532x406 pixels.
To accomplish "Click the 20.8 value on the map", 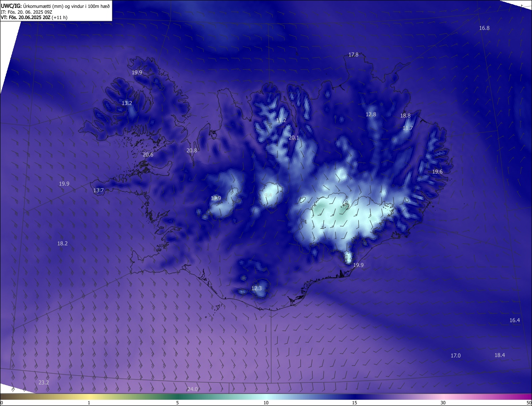I will coord(192,150).
